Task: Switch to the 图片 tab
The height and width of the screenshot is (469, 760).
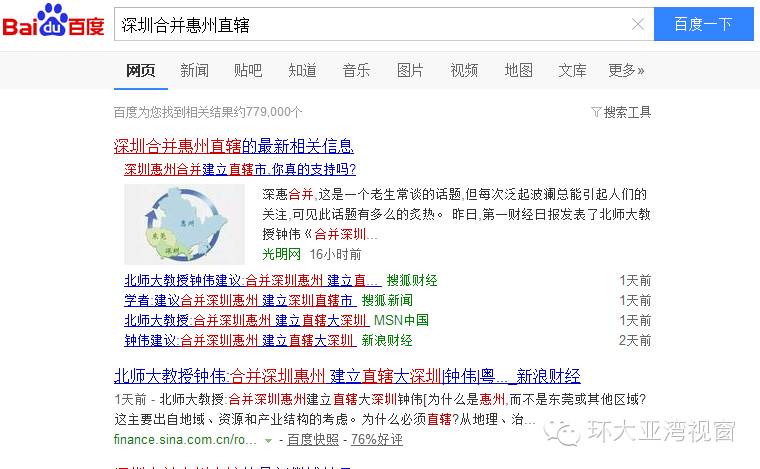Action: point(410,71)
